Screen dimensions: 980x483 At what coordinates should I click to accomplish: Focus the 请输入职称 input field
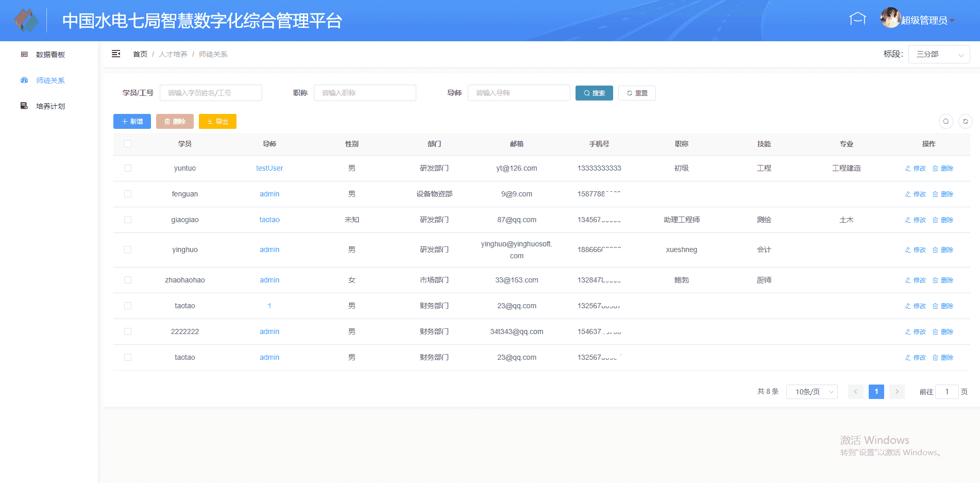point(364,93)
